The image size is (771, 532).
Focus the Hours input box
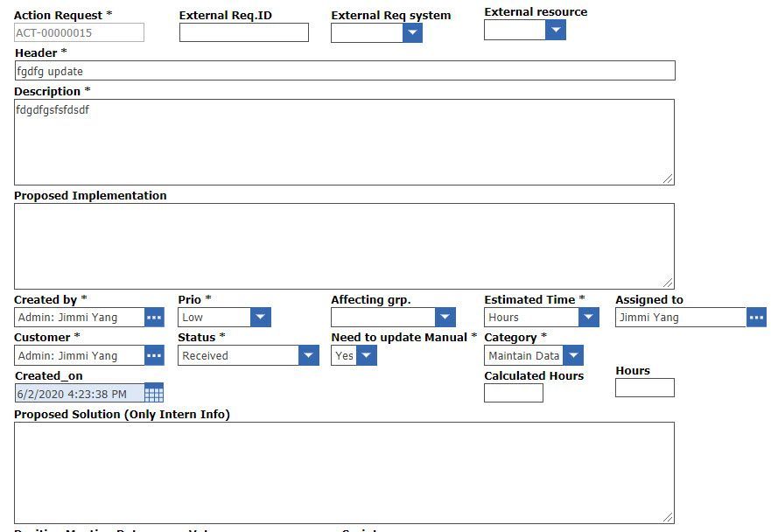644,388
